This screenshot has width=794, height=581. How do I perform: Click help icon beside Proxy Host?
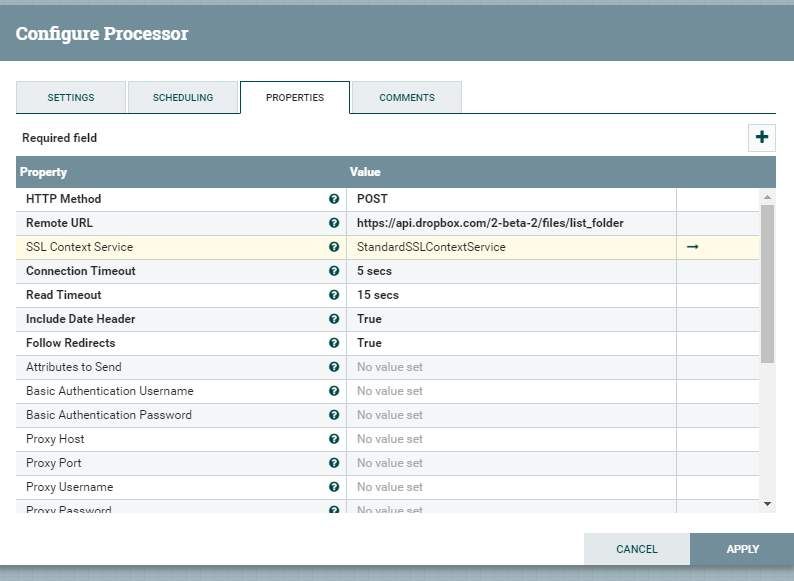click(334, 439)
